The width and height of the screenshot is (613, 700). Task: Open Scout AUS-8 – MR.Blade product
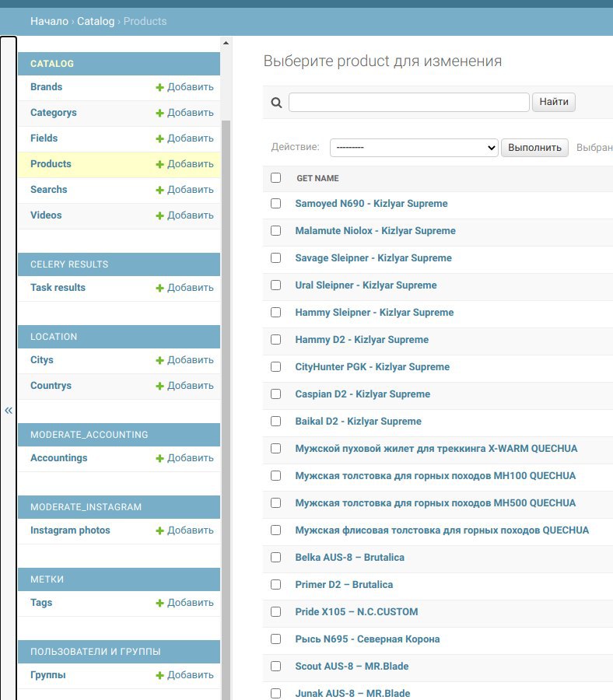click(x=352, y=667)
